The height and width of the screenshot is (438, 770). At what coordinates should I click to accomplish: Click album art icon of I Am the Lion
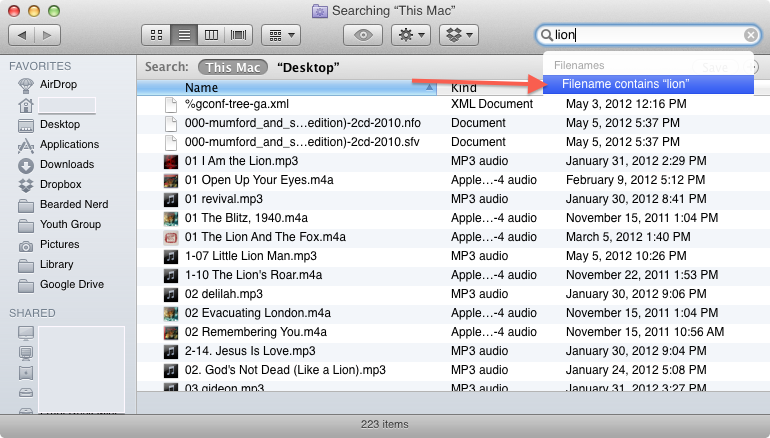(x=170, y=162)
